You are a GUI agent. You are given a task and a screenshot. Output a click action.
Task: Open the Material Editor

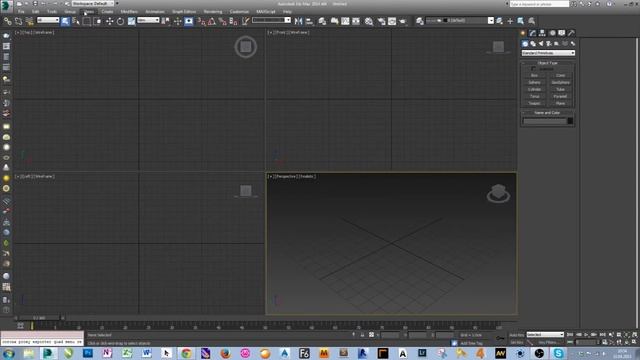[x=369, y=21]
